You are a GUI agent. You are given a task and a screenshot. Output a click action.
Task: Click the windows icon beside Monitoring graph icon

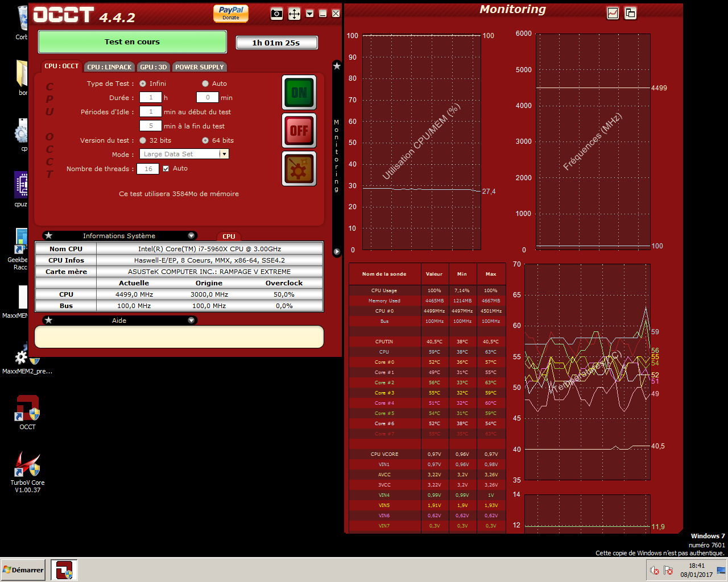(630, 13)
